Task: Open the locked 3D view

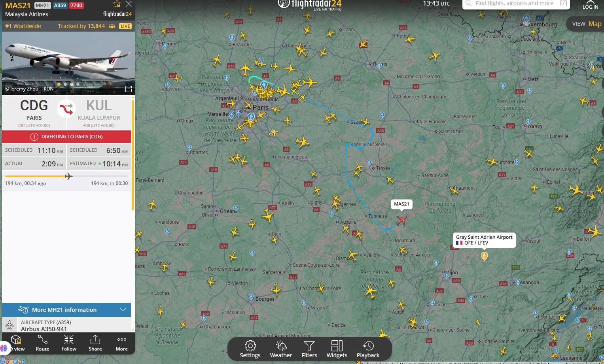Action: pyautogui.click(x=16, y=343)
